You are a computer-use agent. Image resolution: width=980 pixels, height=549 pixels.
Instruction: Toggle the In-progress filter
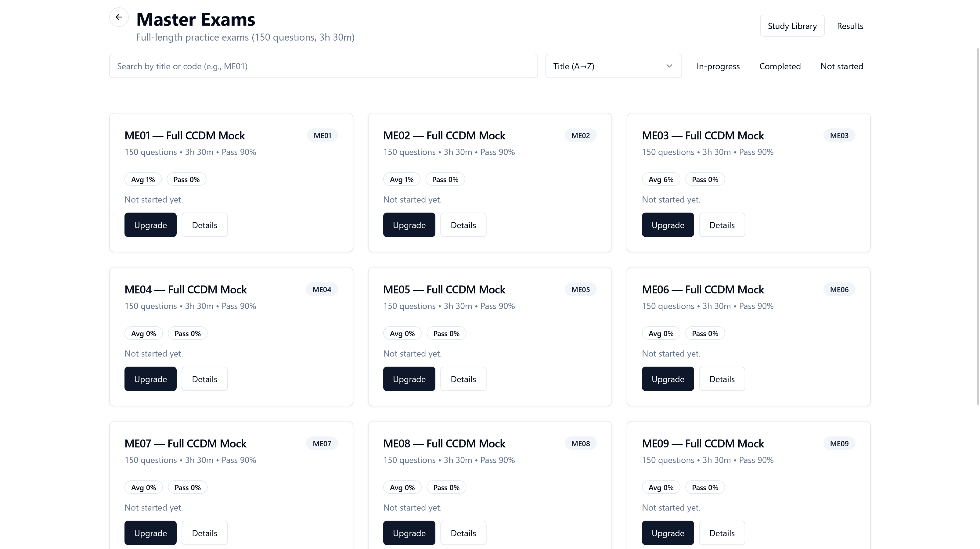(718, 66)
